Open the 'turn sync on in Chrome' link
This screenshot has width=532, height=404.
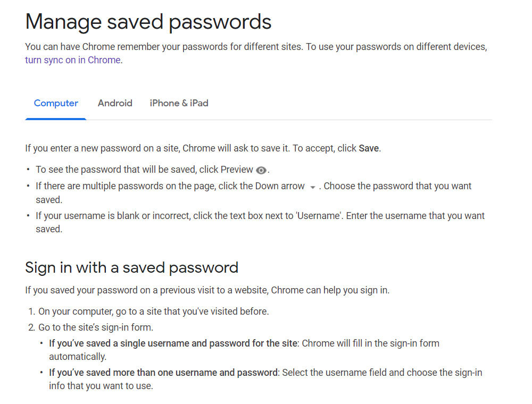73,60
